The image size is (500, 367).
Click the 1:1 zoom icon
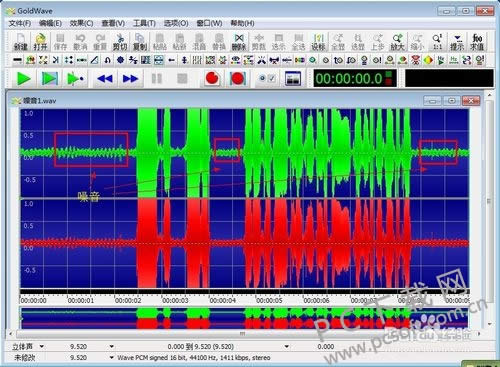[437, 42]
